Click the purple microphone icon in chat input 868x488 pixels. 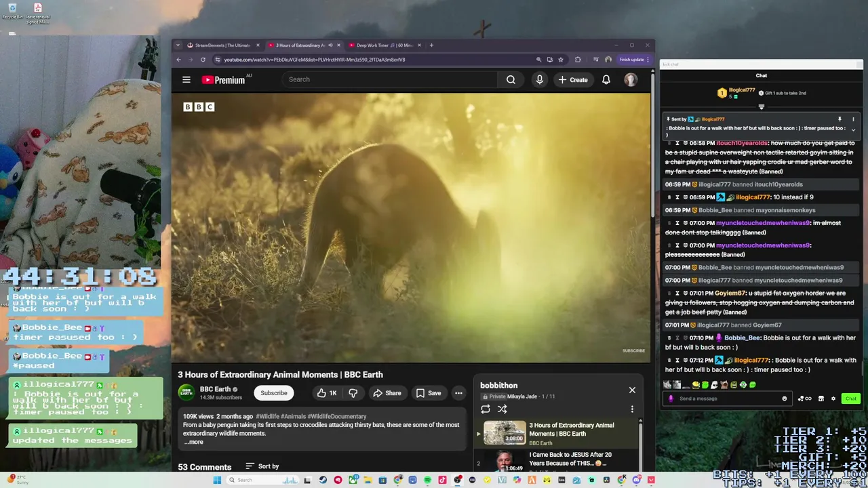(x=671, y=399)
